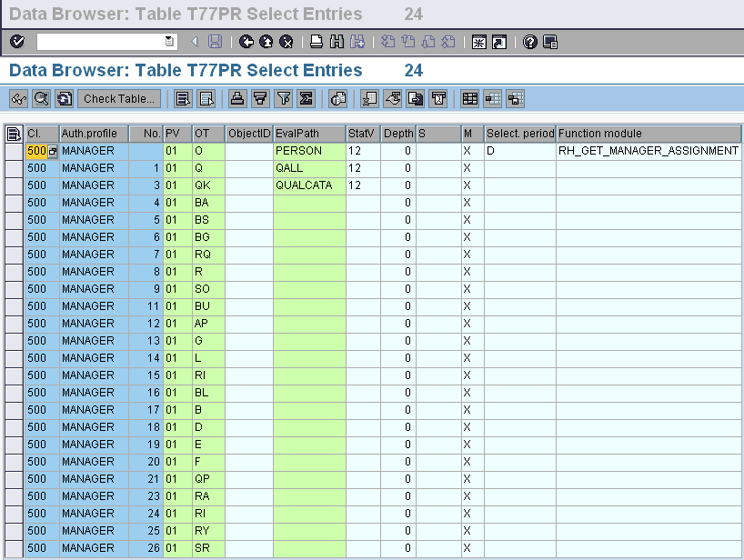
Task: Sort the list in descending order
Action: (x=260, y=98)
